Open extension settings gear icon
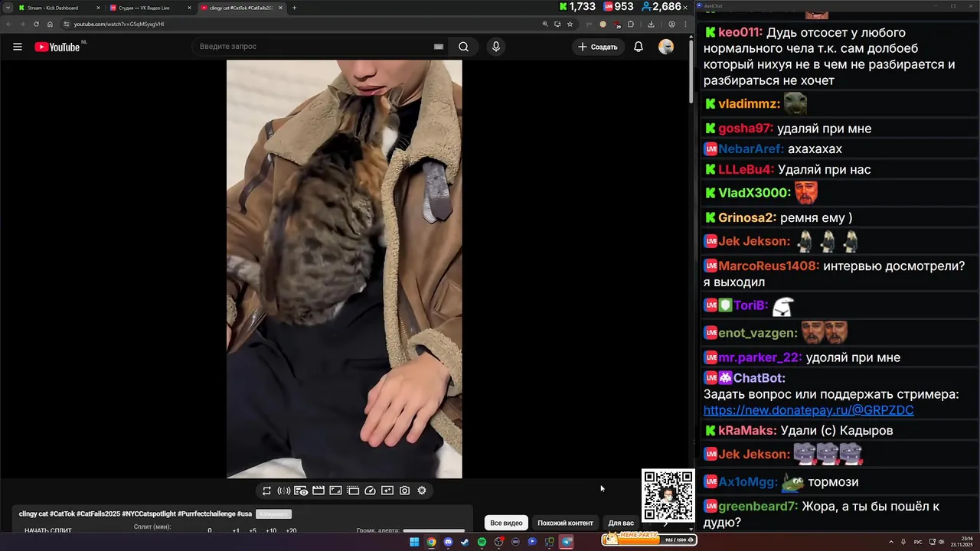Viewport: 980px width, 551px height. click(x=422, y=491)
